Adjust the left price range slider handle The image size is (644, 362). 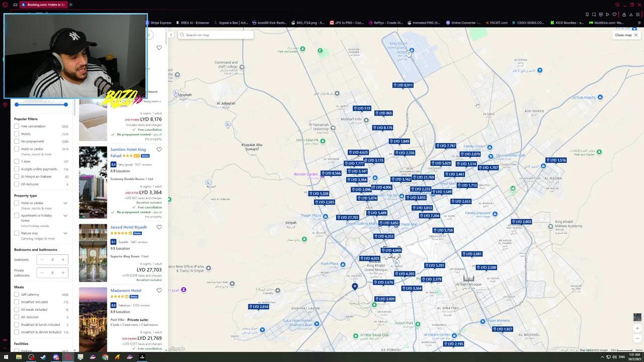[17, 105]
